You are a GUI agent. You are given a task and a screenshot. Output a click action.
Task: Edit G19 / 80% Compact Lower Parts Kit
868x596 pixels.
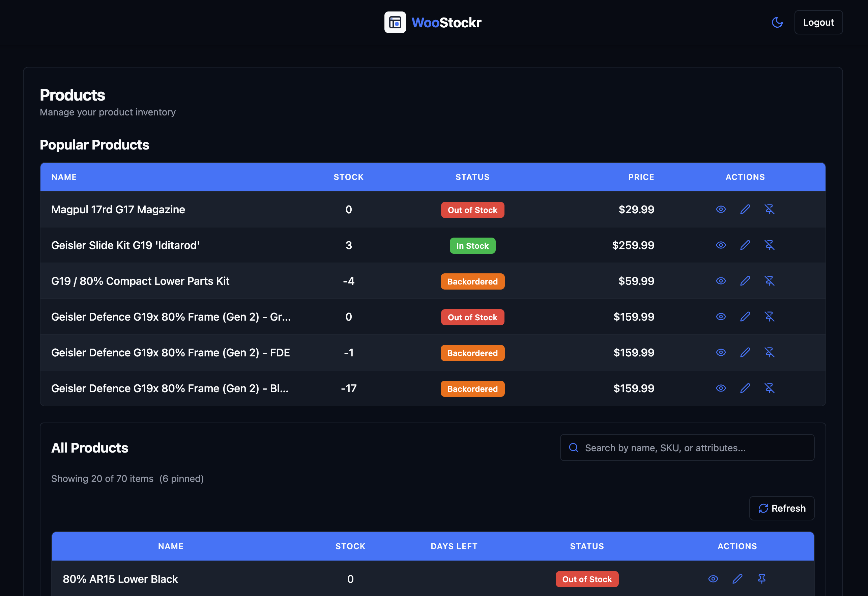745,281
